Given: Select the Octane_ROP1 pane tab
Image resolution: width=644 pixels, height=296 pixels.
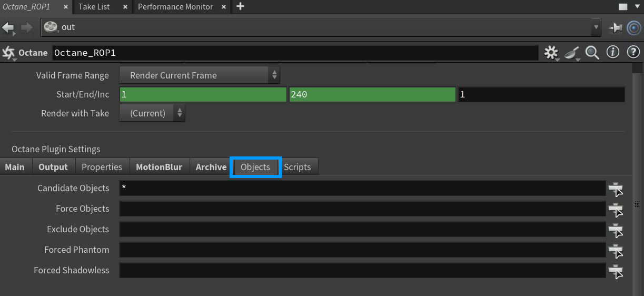Looking at the screenshot, I should point(26,7).
